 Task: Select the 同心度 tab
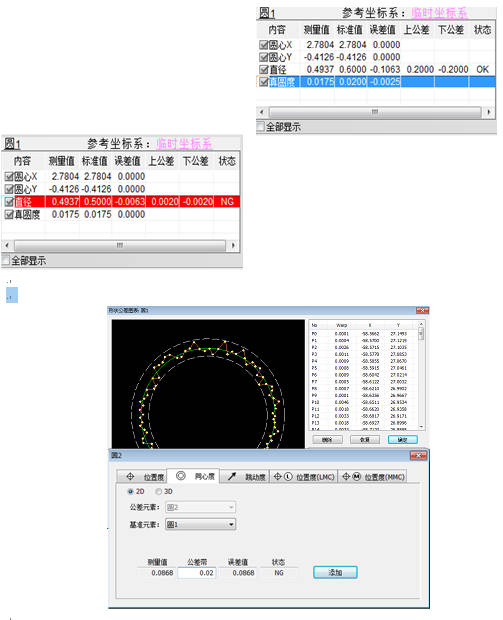point(193,476)
